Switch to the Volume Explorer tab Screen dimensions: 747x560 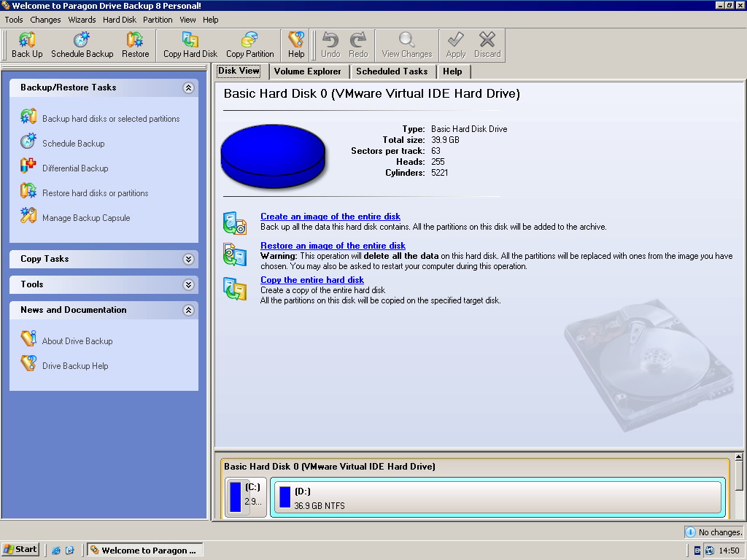308,71
